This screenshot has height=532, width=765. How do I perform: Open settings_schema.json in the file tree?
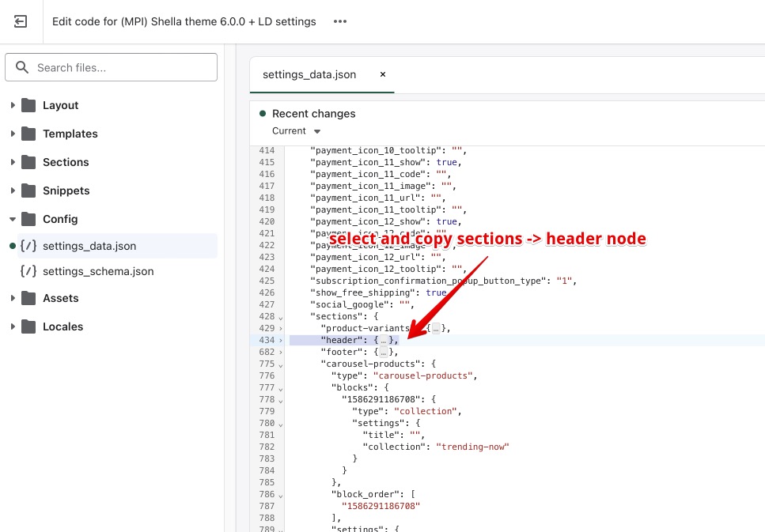coord(98,271)
